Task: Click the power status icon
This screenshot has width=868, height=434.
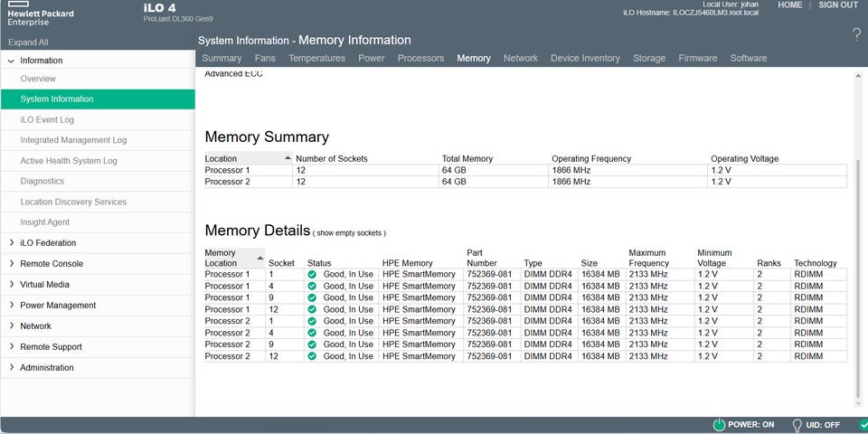Action: (719, 425)
